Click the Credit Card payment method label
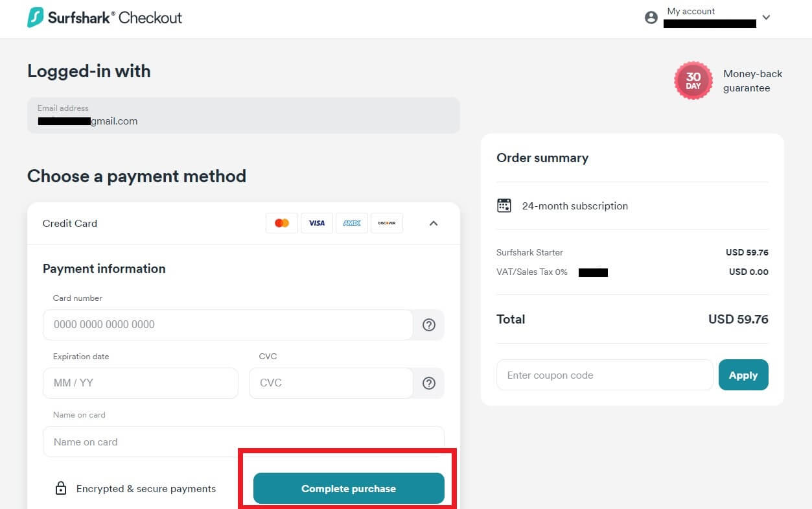Screen dimensions: 812x509 [70, 223]
